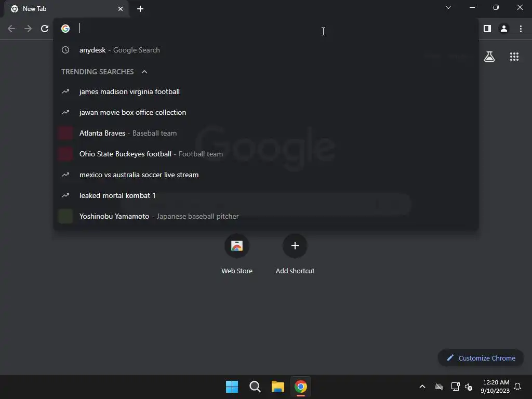Click the clock icon beside anydesk
The height and width of the screenshot is (399, 532).
(x=65, y=50)
